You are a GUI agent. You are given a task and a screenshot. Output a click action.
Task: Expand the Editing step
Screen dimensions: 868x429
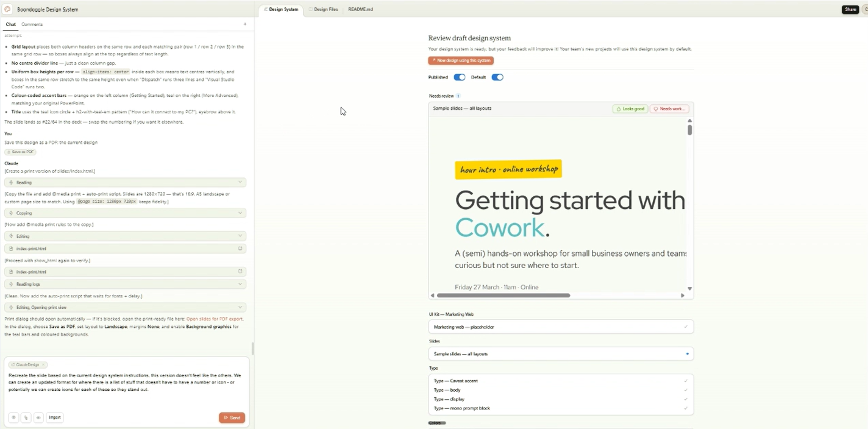pos(125,236)
